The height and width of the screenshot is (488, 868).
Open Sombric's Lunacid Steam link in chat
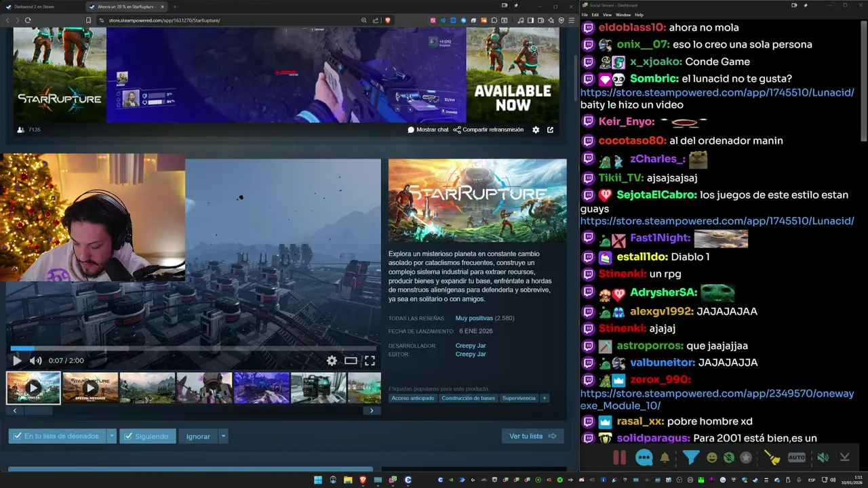tap(717, 92)
